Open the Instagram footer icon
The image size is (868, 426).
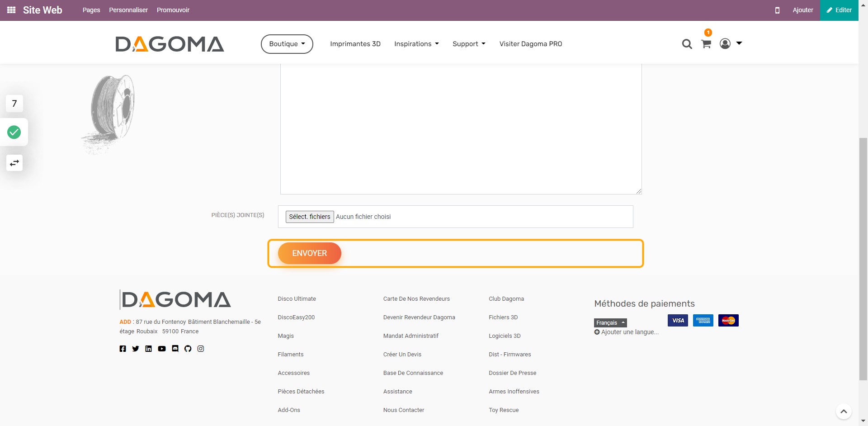(201, 349)
